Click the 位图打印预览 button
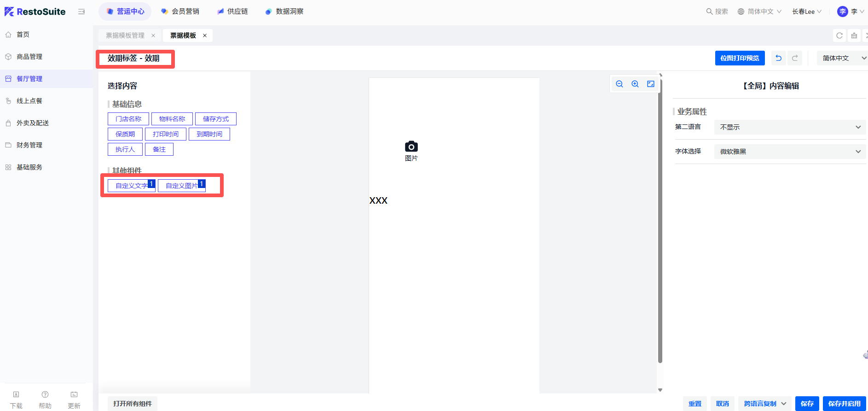This screenshot has width=868, height=411. (x=740, y=58)
